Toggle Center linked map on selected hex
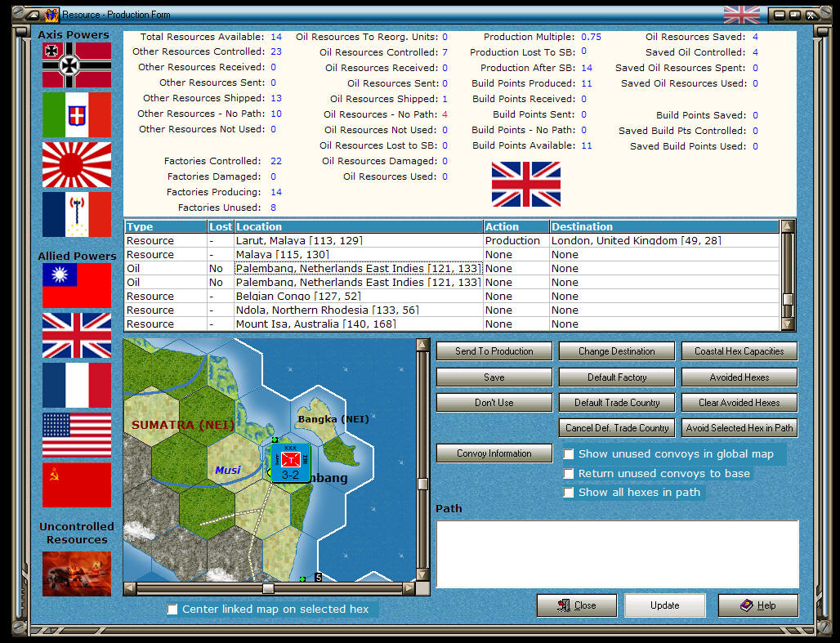 tap(172, 610)
